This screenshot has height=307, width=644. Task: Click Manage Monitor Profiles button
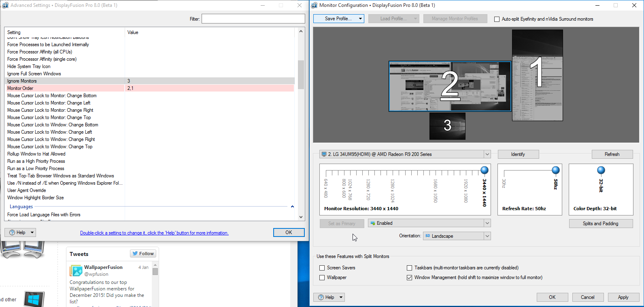455,19
